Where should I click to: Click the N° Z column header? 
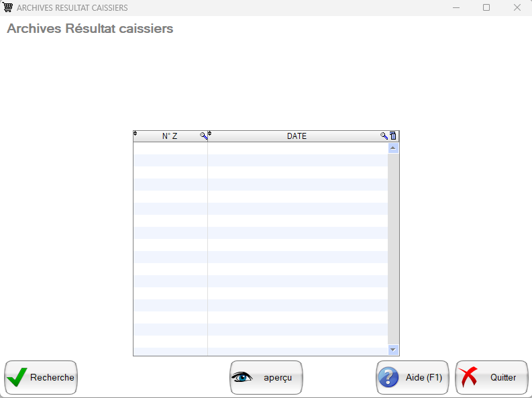(170, 136)
